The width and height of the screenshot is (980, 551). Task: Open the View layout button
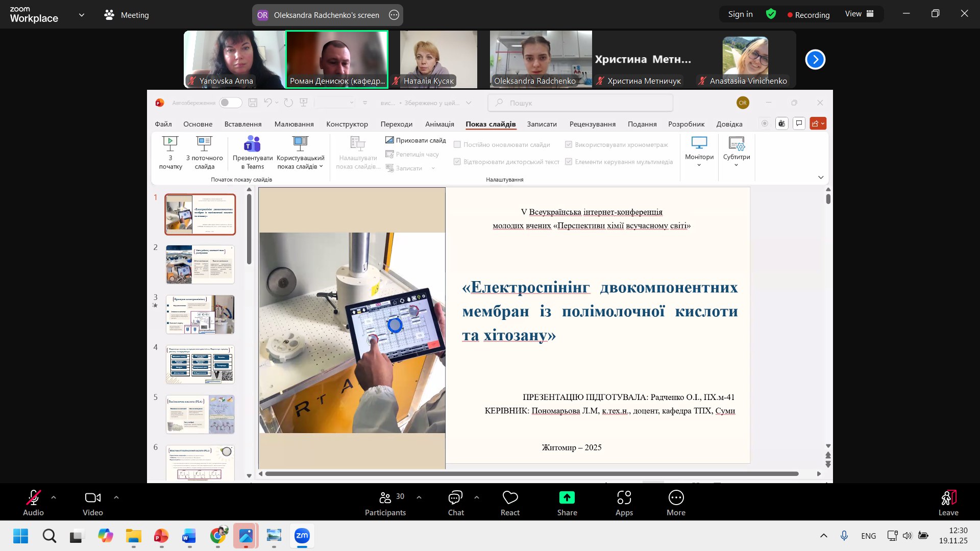(859, 14)
